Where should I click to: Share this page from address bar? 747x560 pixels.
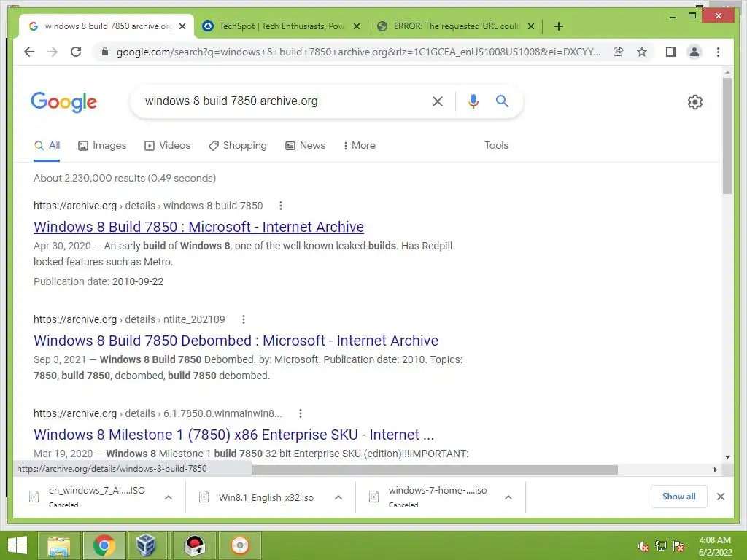tap(619, 52)
